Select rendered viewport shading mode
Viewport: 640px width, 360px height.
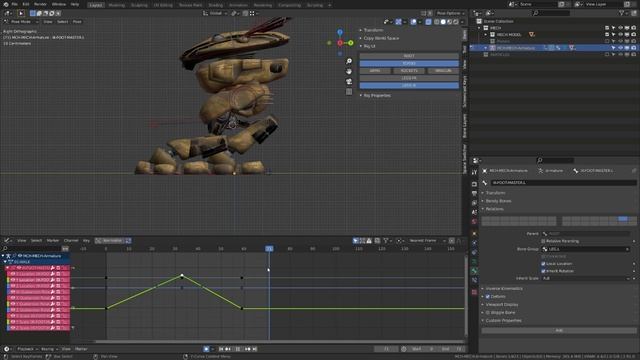(456, 22)
